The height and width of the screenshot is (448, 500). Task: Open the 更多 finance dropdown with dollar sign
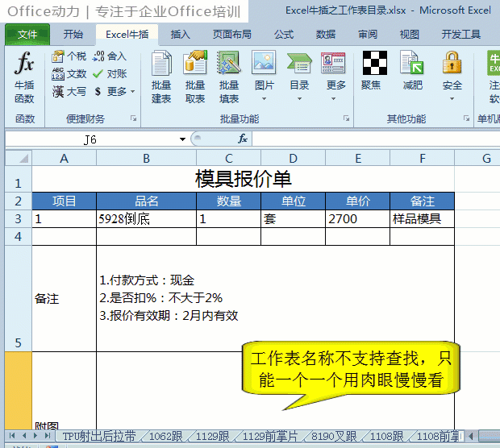point(115,91)
